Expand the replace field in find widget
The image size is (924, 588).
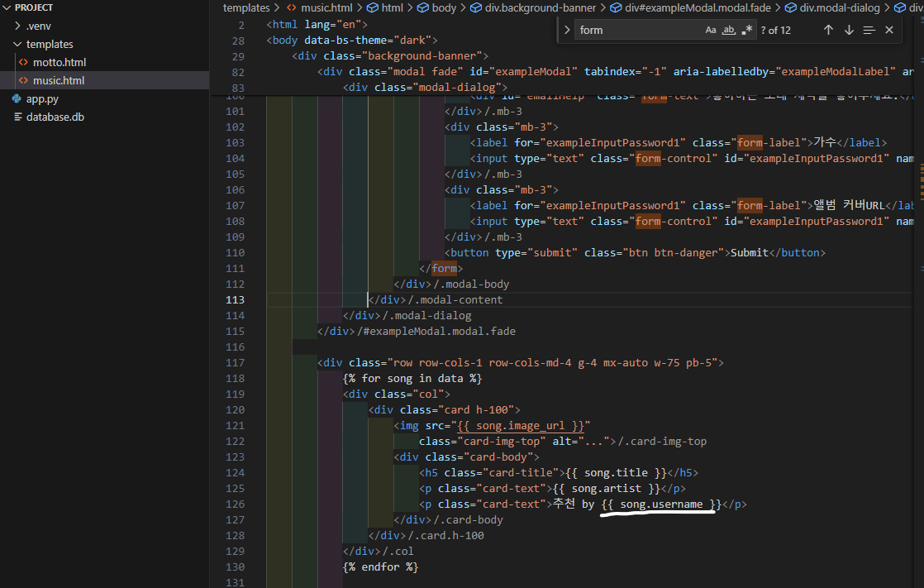(567, 30)
